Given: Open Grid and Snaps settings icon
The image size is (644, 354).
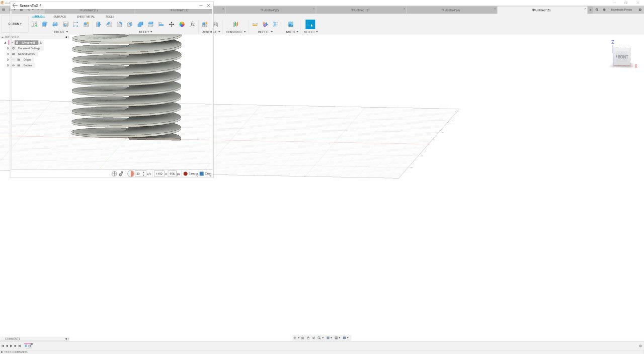Looking at the screenshot, I should [x=337, y=338].
